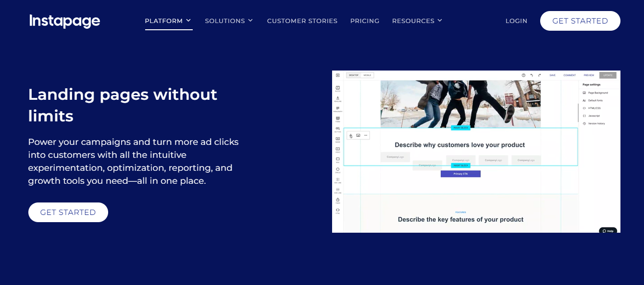Click the block background image icon in floating toolbar
This screenshot has width=644, height=285.
click(358, 136)
